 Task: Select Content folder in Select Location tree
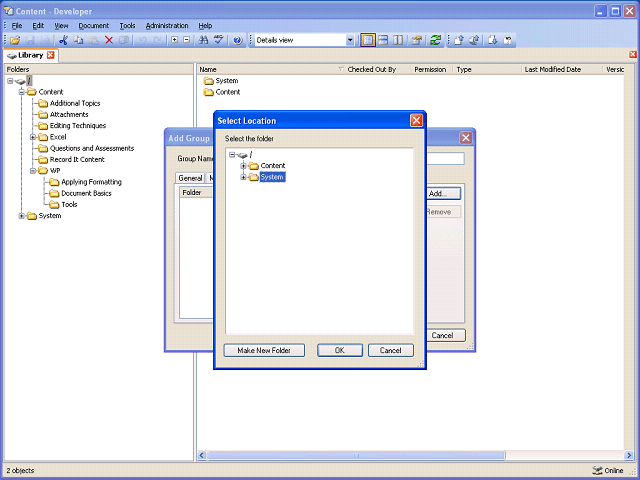tap(273, 166)
